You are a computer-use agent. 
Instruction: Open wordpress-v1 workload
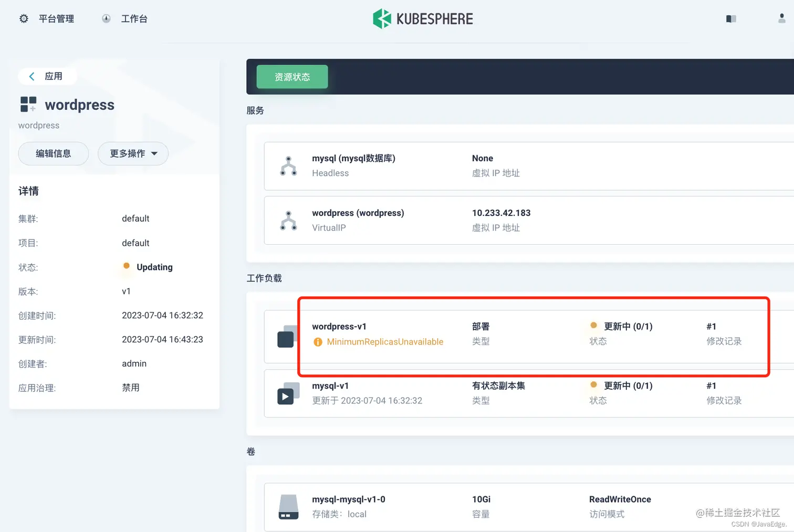click(x=339, y=326)
